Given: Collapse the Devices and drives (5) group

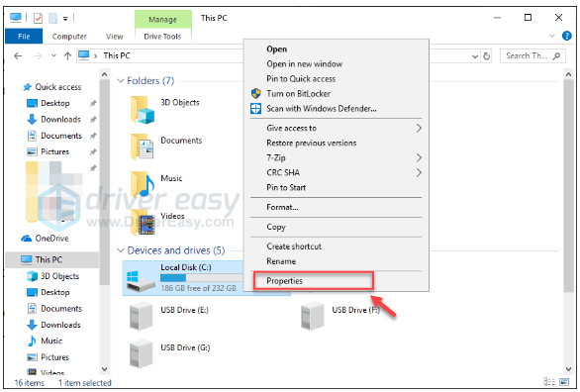Looking at the screenshot, I should [x=120, y=250].
